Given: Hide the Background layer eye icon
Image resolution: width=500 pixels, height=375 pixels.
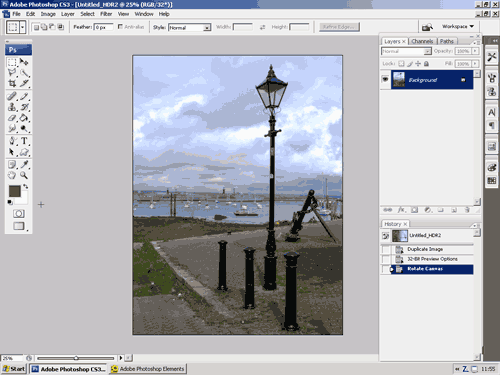Looking at the screenshot, I should [385, 79].
